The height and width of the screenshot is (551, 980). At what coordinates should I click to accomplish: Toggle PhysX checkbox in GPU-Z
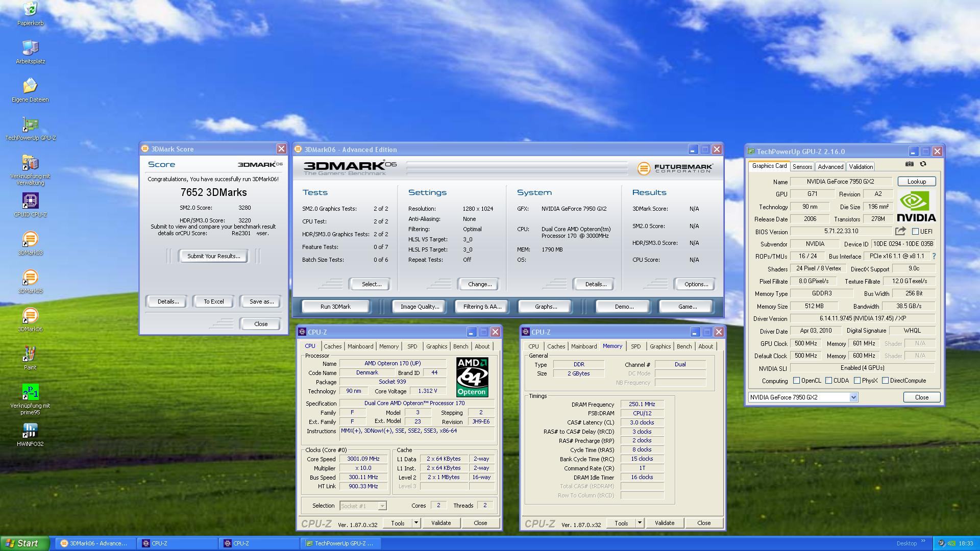click(857, 381)
